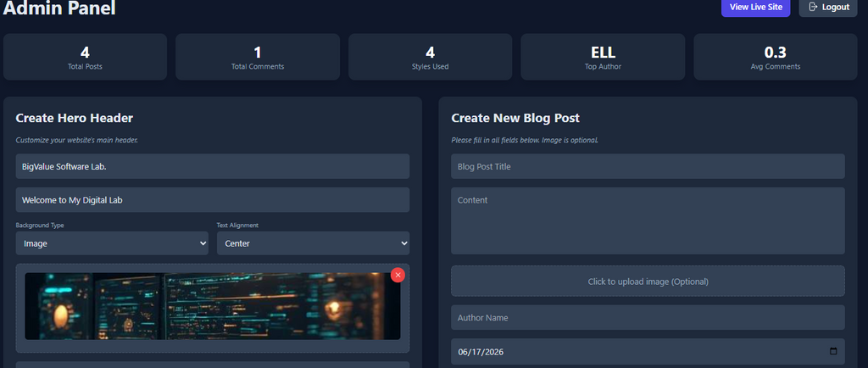Viewport: 868px width, 368px height.
Task: Open the Background Type dropdown
Action: pyautogui.click(x=112, y=243)
